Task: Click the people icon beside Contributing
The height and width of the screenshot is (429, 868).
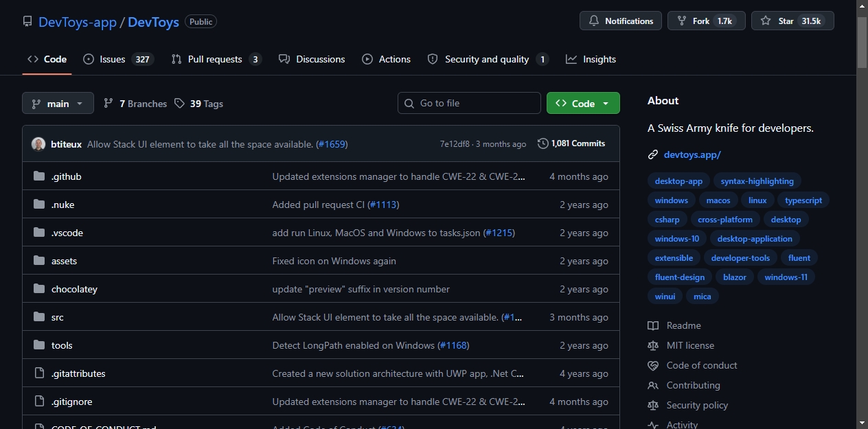Action: click(x=653, y=385)
